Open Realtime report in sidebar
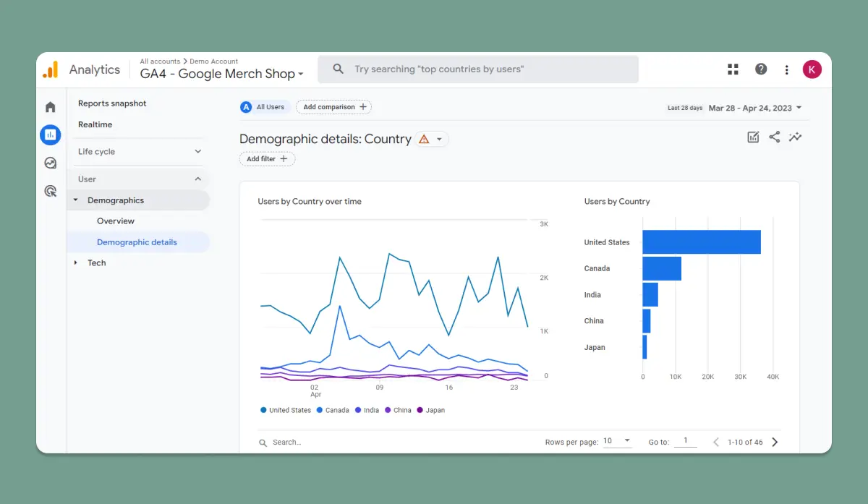 [x=95, y=124]
